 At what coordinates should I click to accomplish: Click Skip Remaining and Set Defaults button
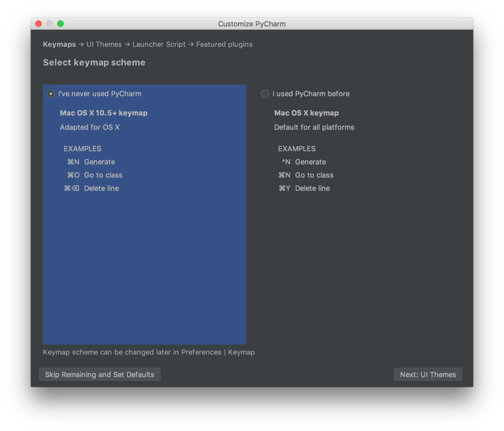click(99, 374)
